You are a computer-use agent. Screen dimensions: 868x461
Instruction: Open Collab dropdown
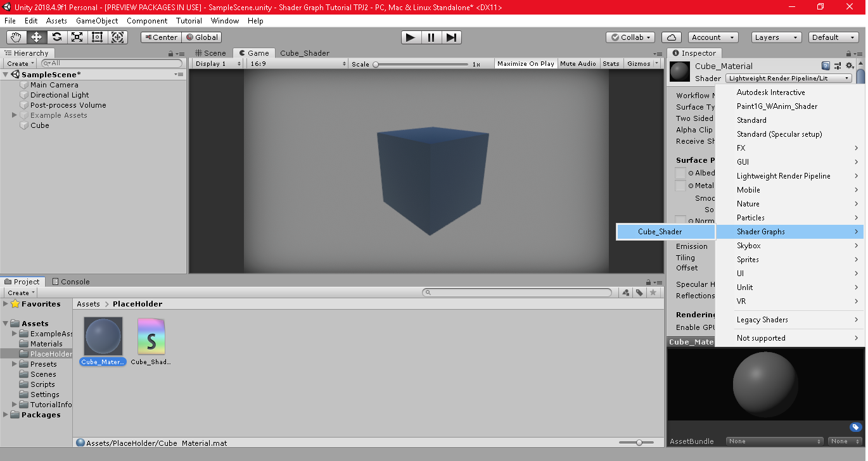pyautogui.click(x=630, y=37)
